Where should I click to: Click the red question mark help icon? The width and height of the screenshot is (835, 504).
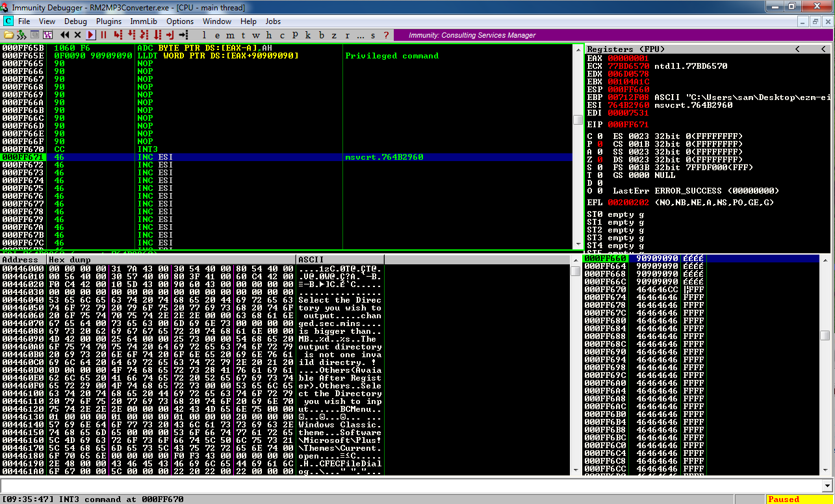pos(386,35)
